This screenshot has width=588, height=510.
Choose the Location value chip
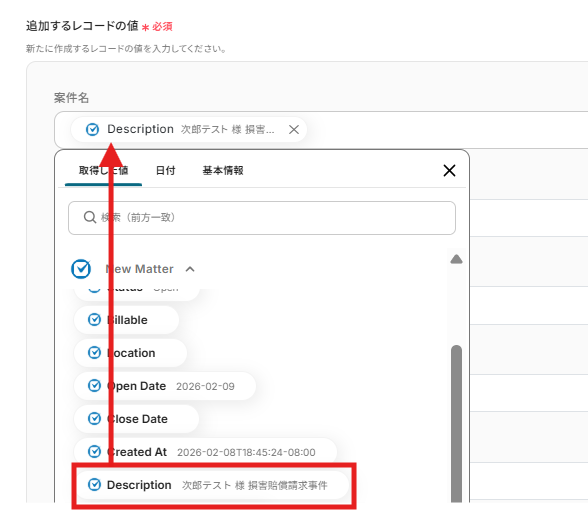(130, 353)
